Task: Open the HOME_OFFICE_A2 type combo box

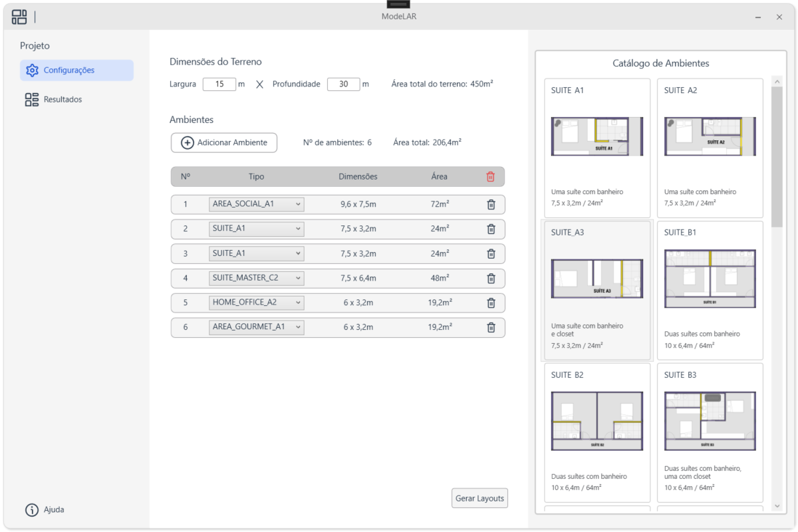Action: (x=256, y=303)
